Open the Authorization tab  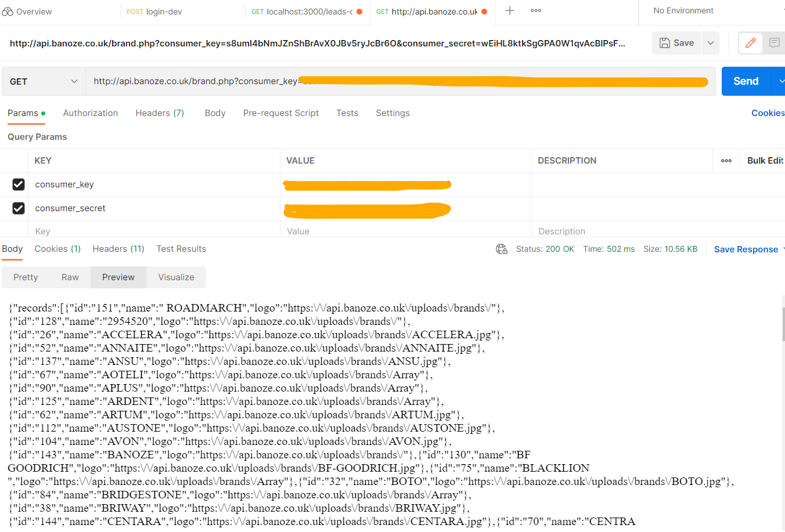click(91, 113)
